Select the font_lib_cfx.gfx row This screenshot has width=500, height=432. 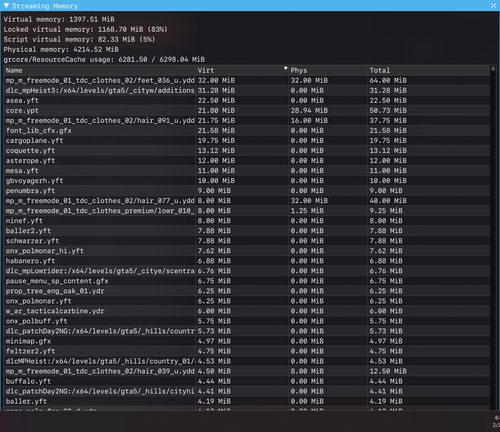(247, 130)
